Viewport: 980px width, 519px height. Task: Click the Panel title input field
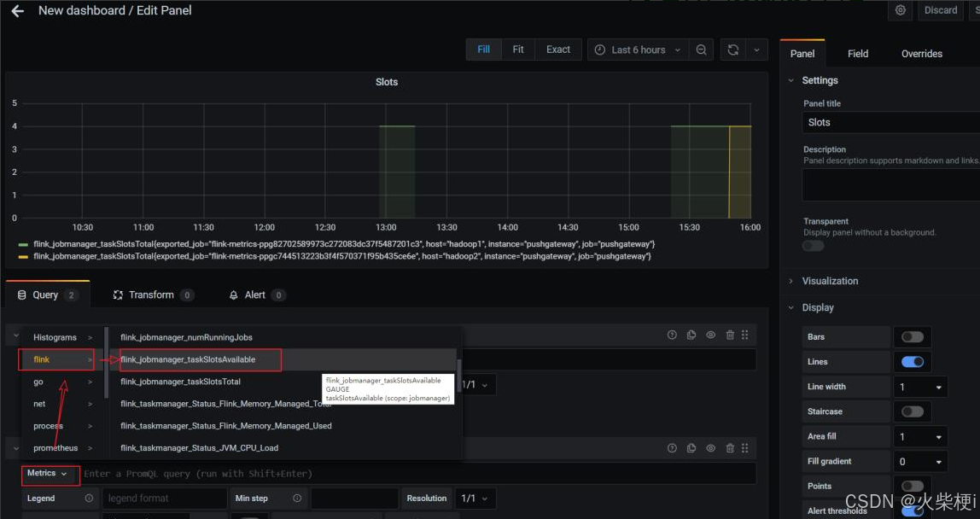click(890, 123)
